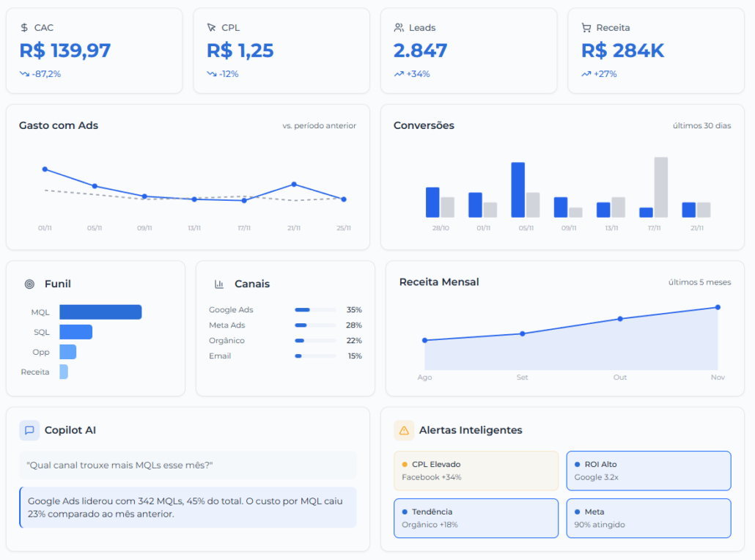The height and width of the screenshot is (560, 755).
Task: Click the tall gray bar at 17/11 in Conversões
Action: pos(661,188)
